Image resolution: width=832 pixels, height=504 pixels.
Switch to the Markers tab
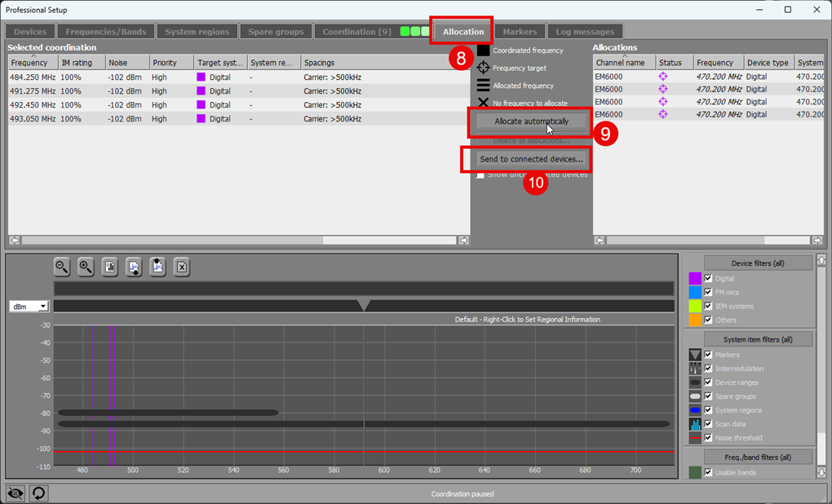520,32
